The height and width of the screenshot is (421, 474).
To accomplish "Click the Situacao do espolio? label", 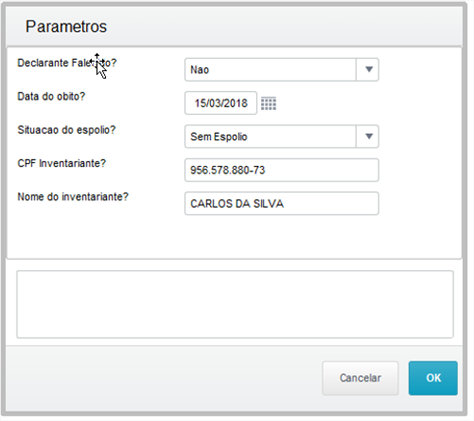I will tap(66, 130).
